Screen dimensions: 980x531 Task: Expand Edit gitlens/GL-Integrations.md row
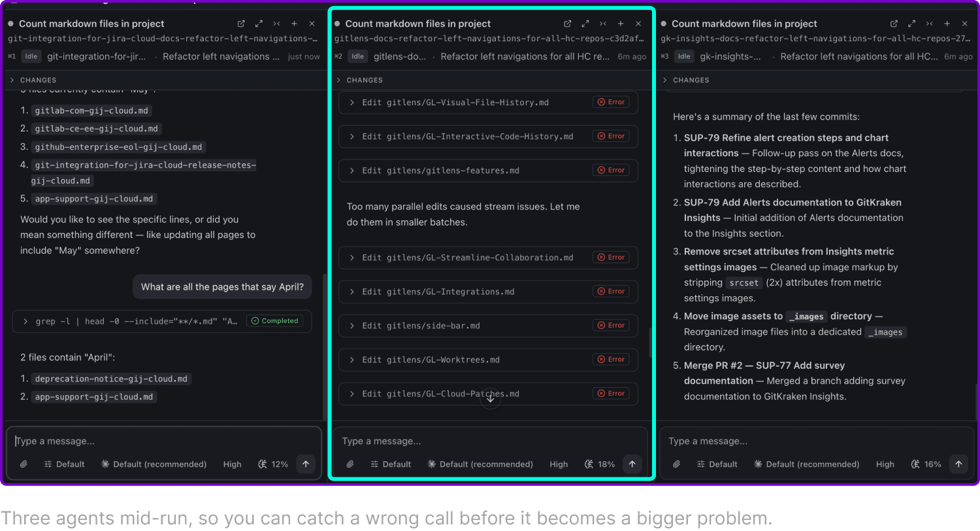point(488,291)
